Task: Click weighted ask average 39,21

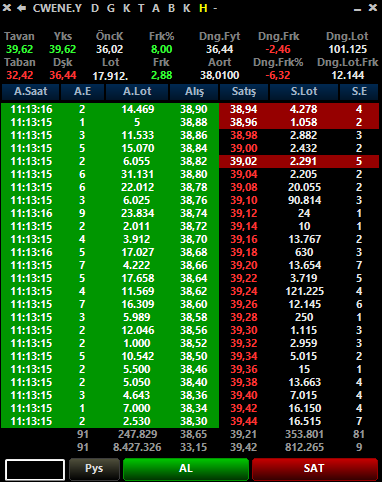Action: pos(244,434)
